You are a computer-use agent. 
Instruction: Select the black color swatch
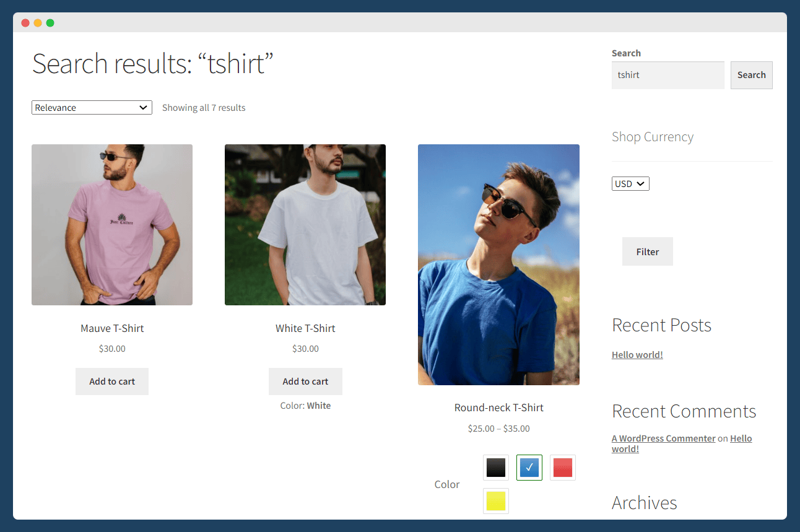[495, 468]
